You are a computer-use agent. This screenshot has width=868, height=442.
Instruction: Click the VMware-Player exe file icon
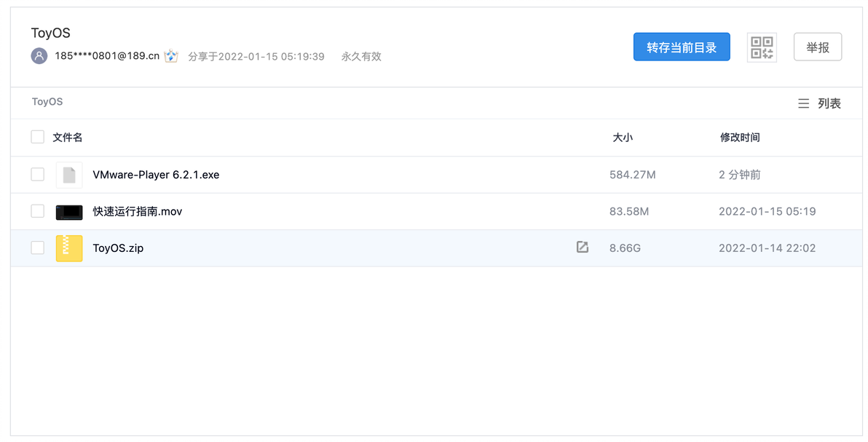coord(69,175)
